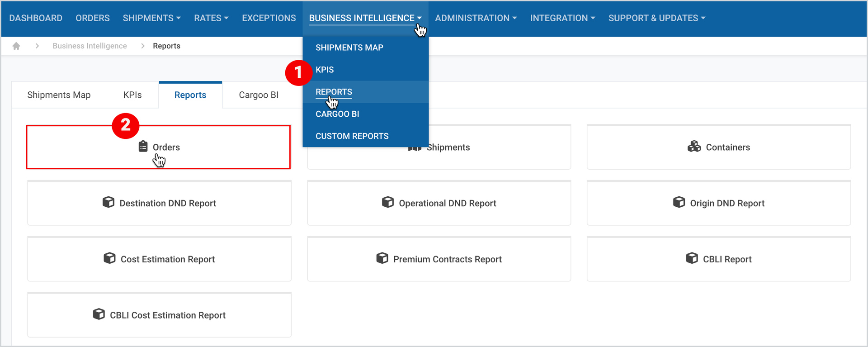Switch to the KPIs tab

(132, 95)
